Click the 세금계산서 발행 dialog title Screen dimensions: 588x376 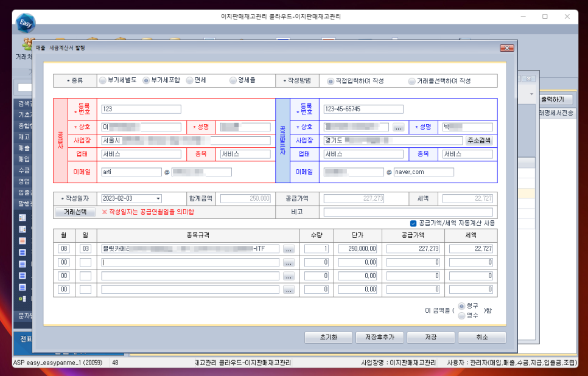60,48
